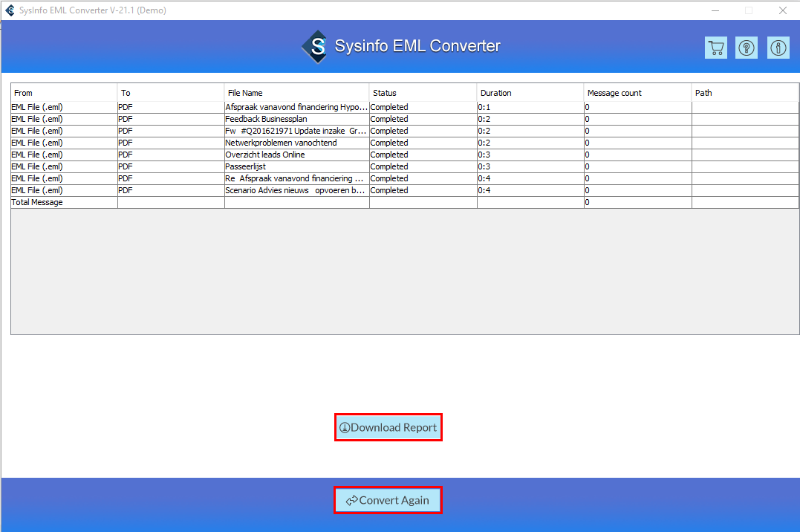Select the 'Overzicht leads Online' file name cell
This screenshot has height=532, width=800.
(x=297, y=155)
